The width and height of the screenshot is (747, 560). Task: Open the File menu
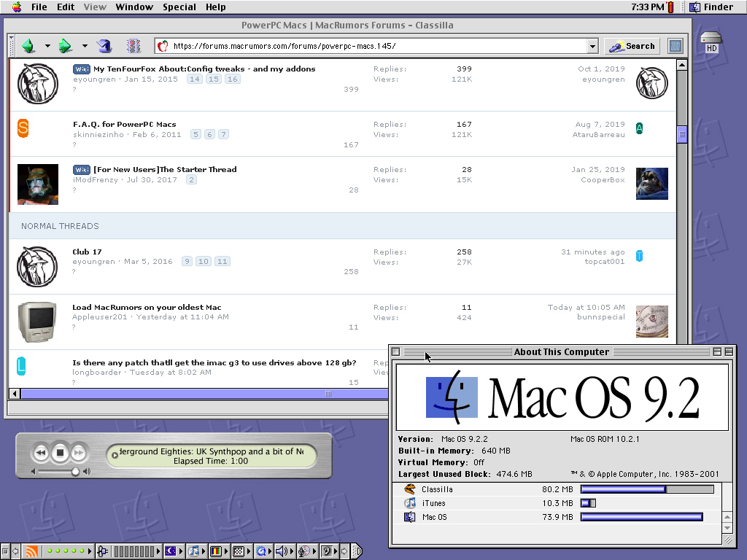39,7
